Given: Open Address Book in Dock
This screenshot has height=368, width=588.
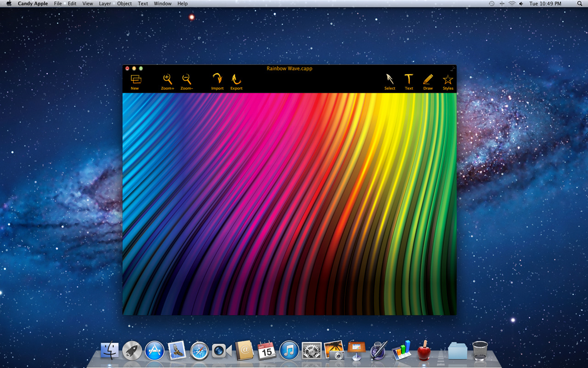Looking at the screenshot, I should 244,351.
